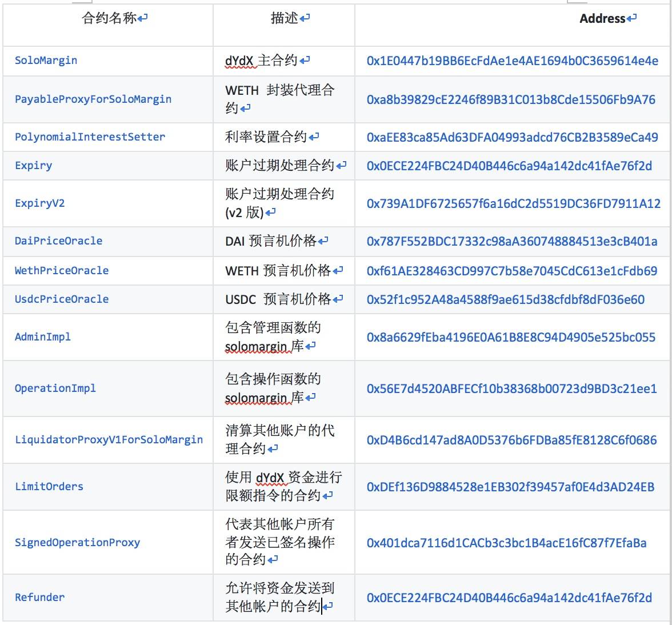Click the UsdcPriceOracle contract name
Screen dimensions: 672x625
point(62,299)
